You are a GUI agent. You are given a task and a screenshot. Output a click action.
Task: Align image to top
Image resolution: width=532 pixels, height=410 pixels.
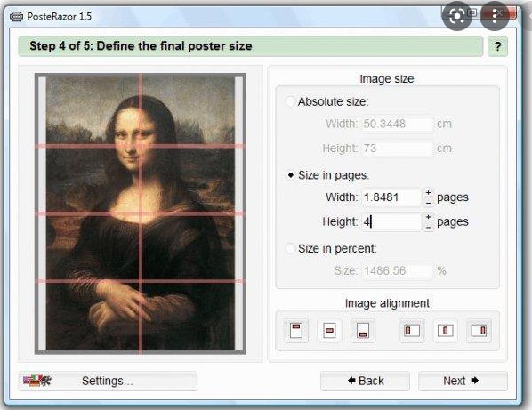click(x=296, y=330)
